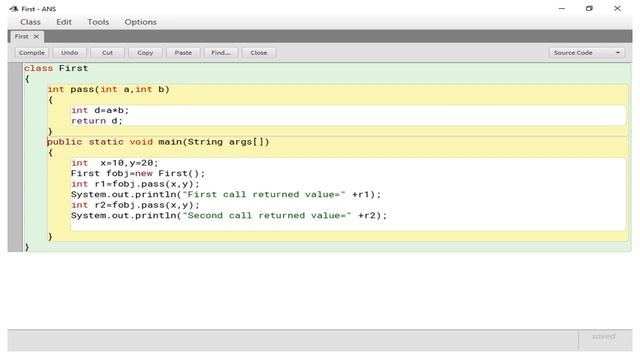Restore down the editor window

589,8
